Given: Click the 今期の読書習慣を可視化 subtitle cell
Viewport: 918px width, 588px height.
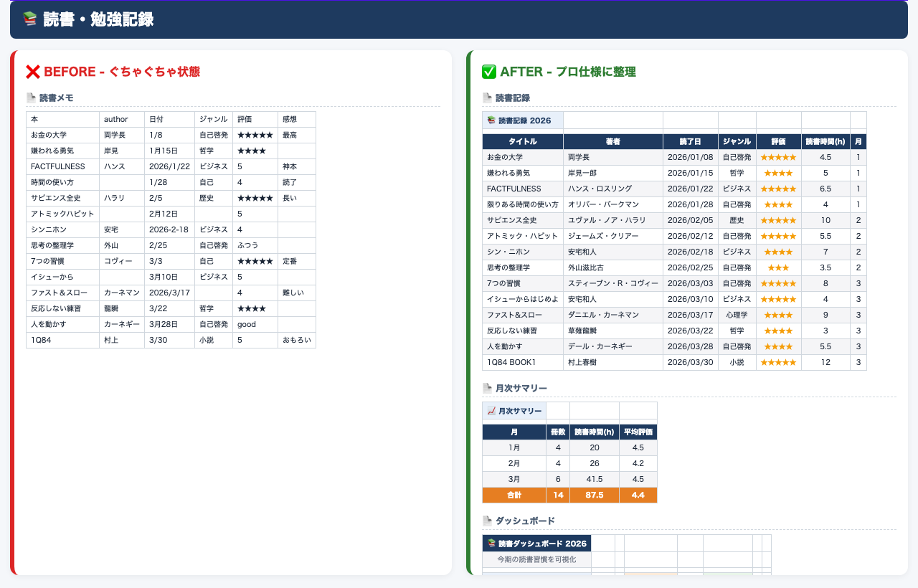Looking at the screenshot, I should (536, 559).
